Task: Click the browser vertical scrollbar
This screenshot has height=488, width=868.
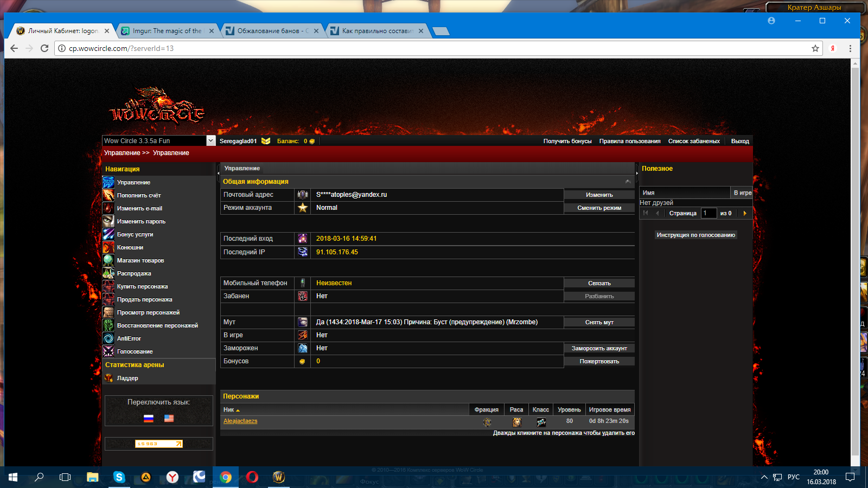Action: click(x=855, y=260)
